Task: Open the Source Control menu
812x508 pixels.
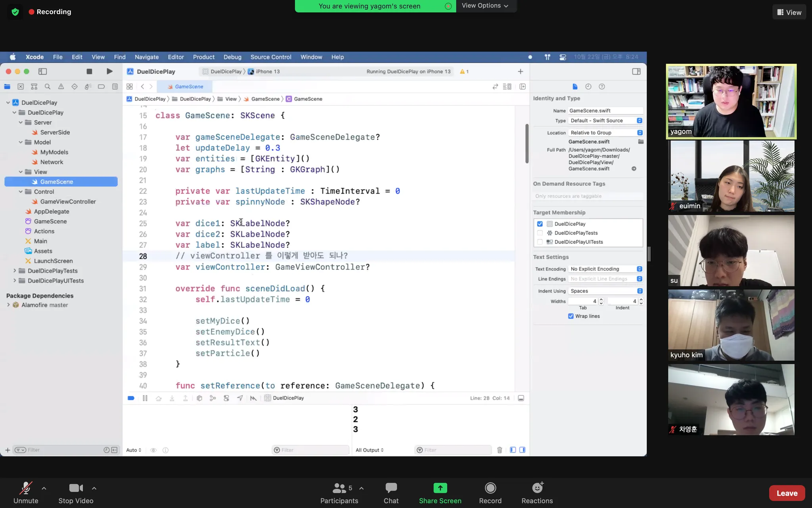Action: [271, 57]
